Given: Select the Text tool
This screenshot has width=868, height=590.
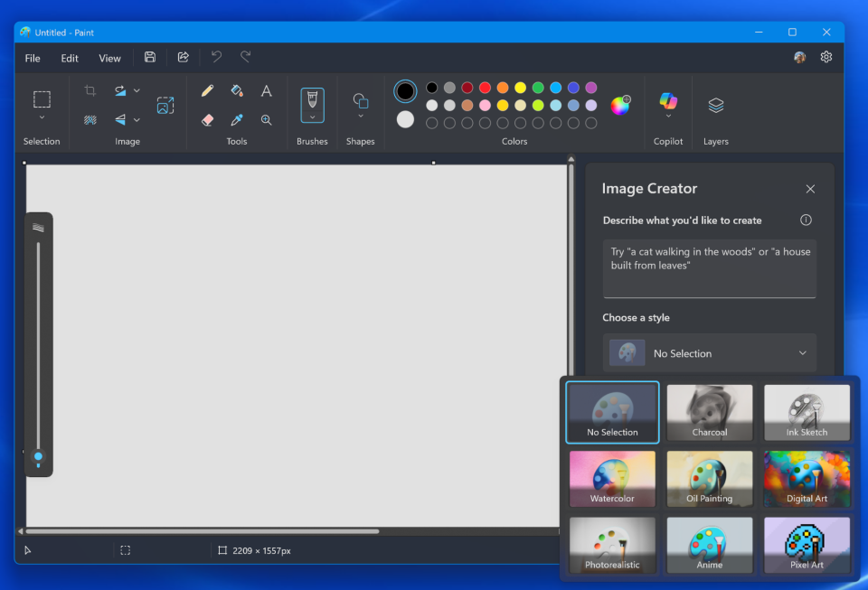Looking at the screenshot, I should (266, 90).
